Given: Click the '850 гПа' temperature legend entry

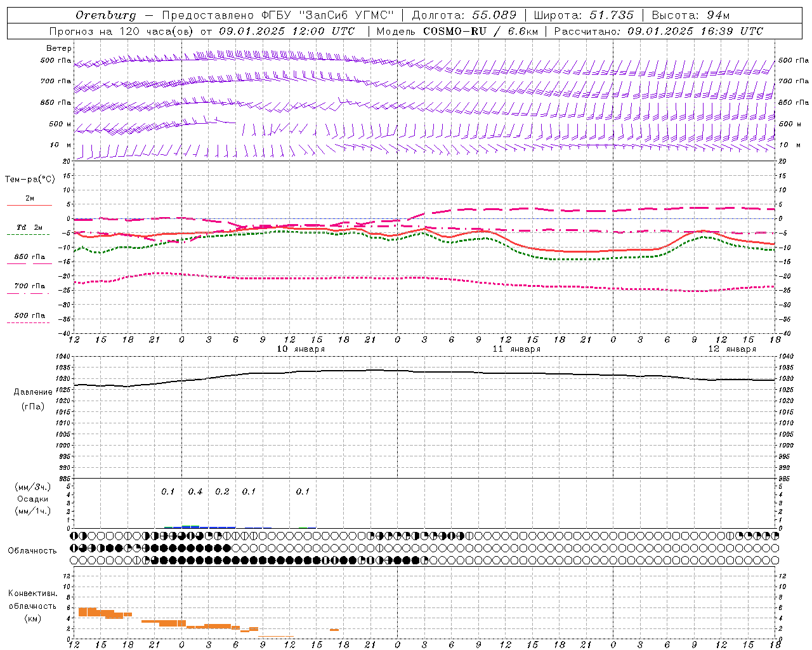Looking at the screenshot, I should (x=30, y=256).
